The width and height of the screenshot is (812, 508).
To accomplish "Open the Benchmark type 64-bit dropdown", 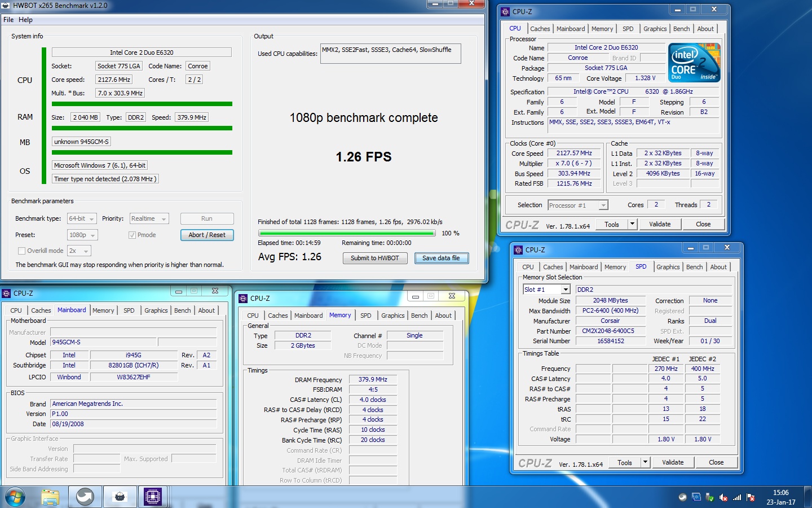I will click(82, 218).
